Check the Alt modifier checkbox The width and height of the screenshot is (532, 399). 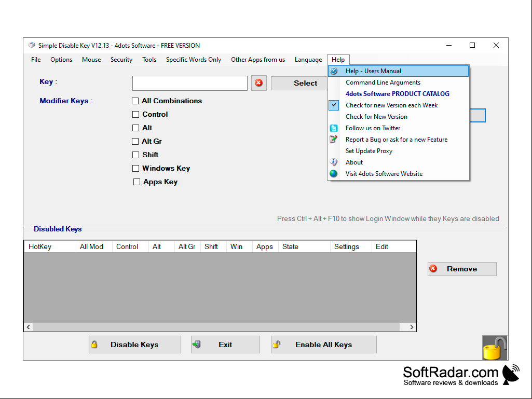tap(135, 128)
